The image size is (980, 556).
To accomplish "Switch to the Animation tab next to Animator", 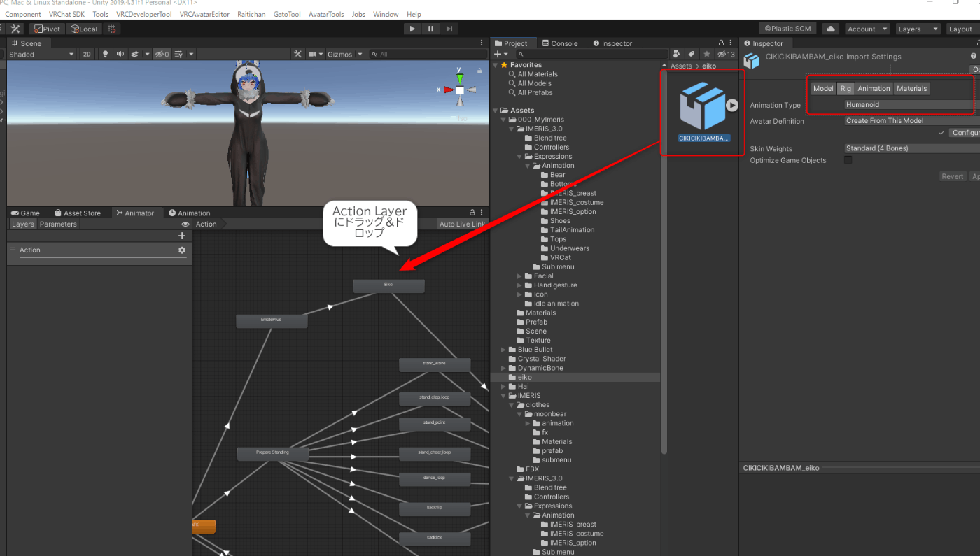I will [190, 213].
